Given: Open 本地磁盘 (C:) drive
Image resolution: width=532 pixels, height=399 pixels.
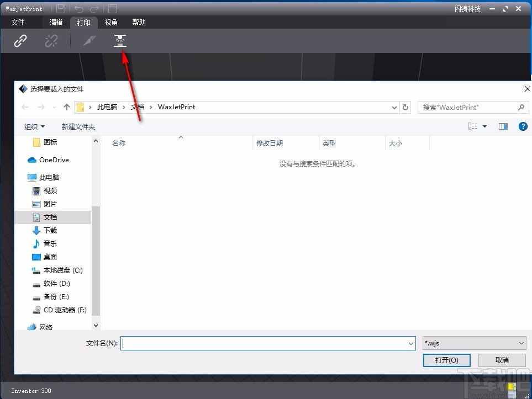Looking at the screenshot, I should coord(63,270).
